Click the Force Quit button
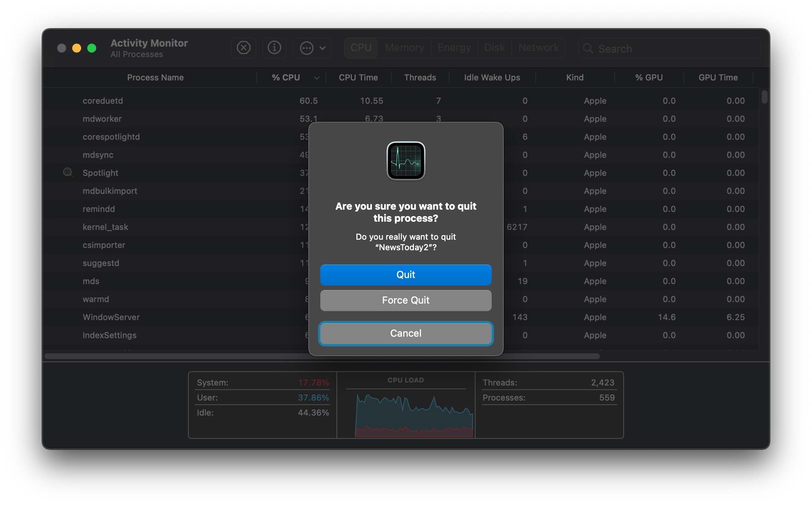Image resolution: width=812 pixels, height=505 pixels. pos(406,300)
